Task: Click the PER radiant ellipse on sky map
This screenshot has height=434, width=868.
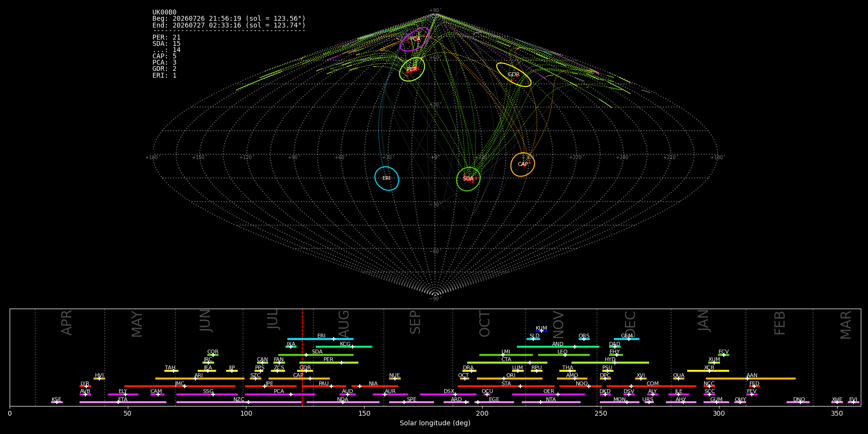Action: click(x=412, y=69)
